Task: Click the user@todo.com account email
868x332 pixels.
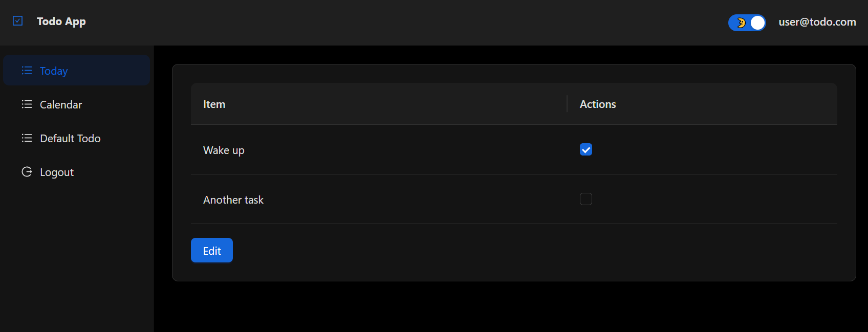Action: tap(817, 22)
